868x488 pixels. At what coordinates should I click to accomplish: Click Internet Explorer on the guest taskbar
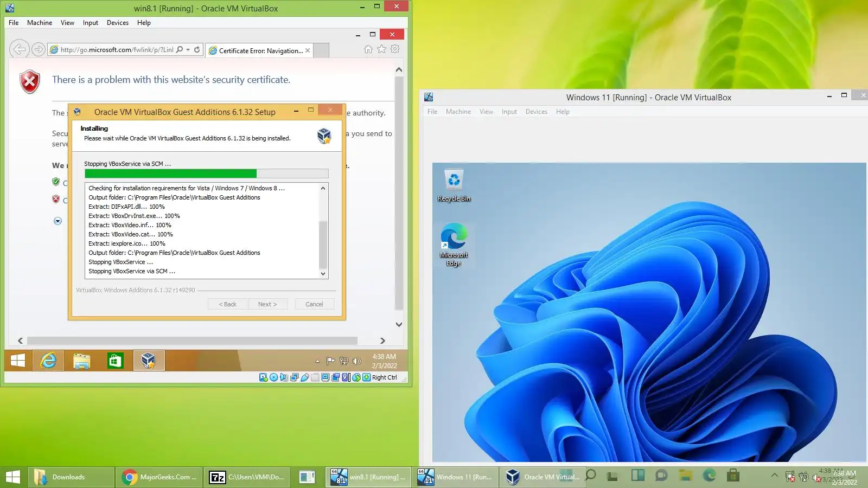[x=48, y=361]
